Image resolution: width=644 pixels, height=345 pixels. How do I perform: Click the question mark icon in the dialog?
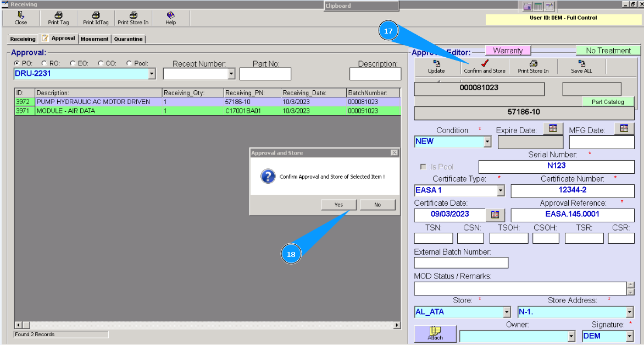click(x=268, y=177)
